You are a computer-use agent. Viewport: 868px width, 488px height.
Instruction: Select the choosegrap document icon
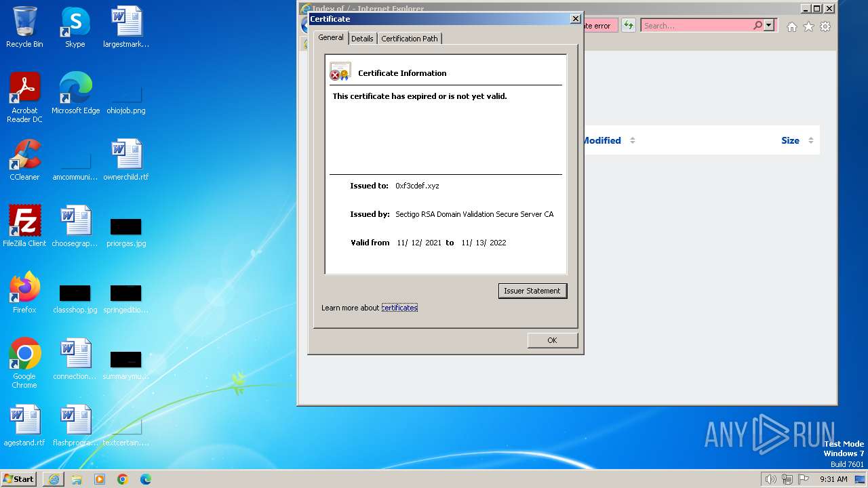pos(75,226)
